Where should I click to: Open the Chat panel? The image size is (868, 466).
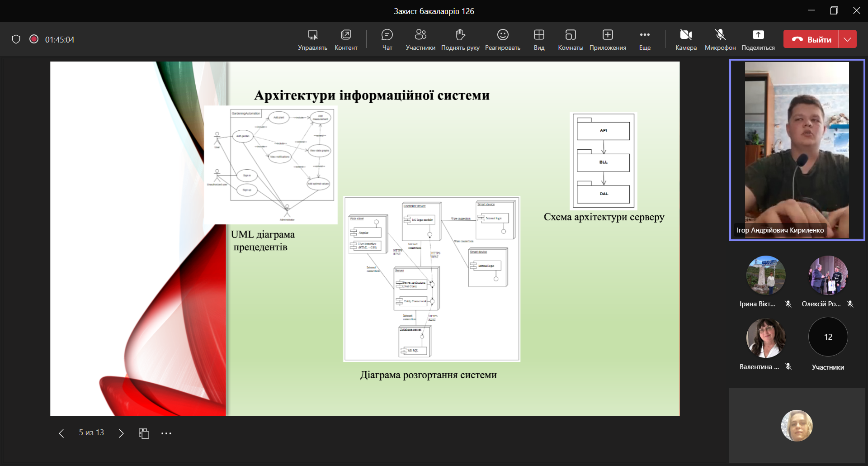(x=387, y=39)
